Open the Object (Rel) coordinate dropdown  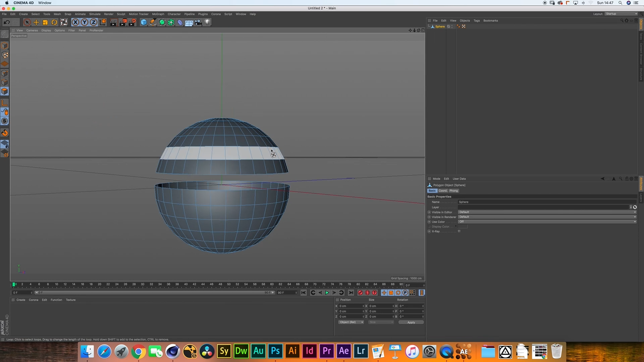[351, 322]
